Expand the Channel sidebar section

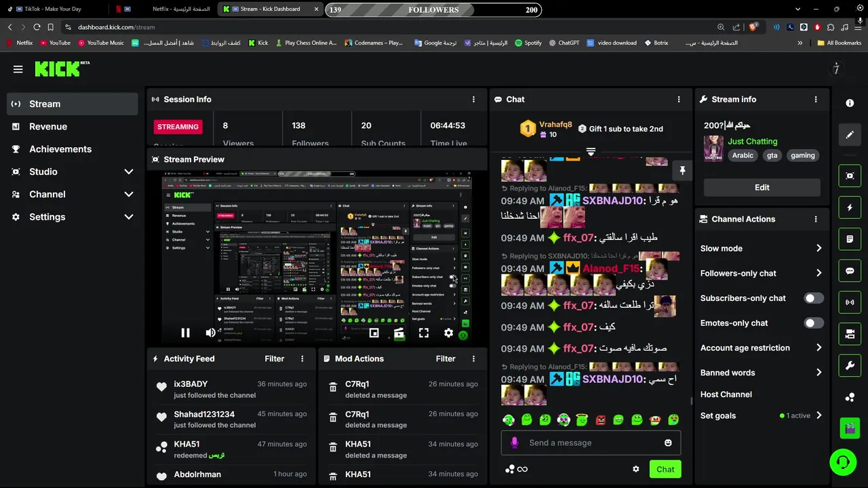pos(129,195)
